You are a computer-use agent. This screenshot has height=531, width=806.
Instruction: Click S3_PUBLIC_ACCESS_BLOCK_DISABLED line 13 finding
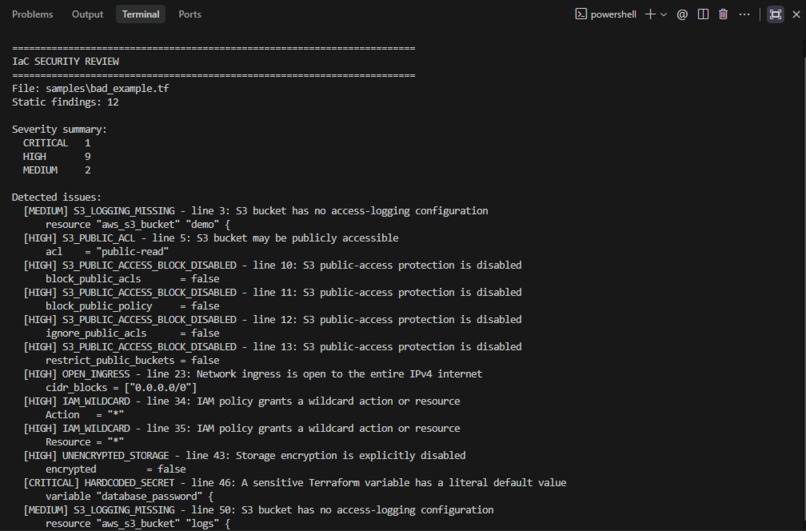pos(272,347)
